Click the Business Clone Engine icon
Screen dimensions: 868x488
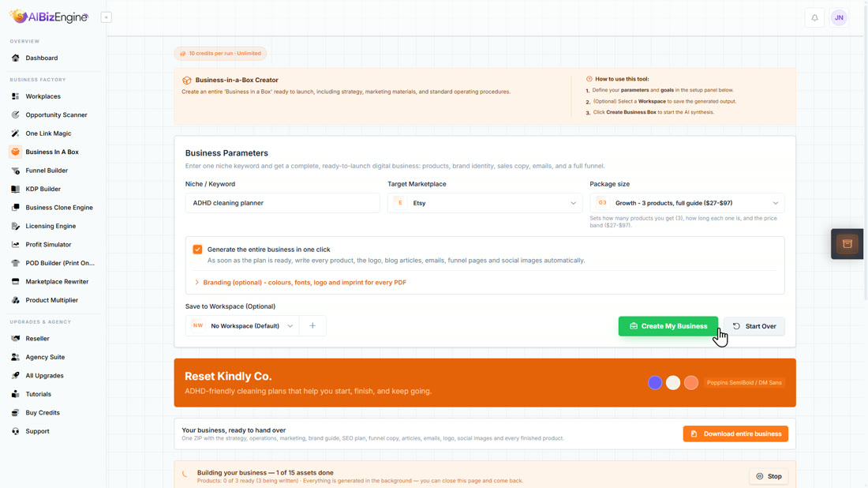16,207
